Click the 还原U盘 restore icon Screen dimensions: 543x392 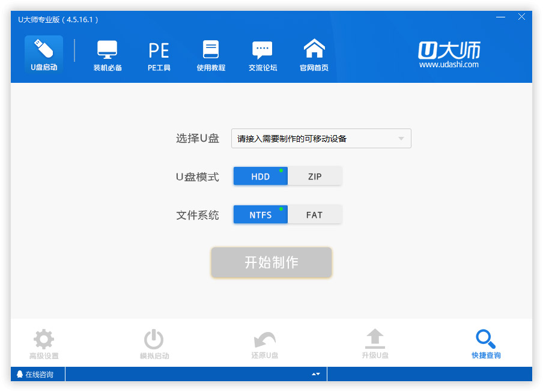click(x=264, y=342)
